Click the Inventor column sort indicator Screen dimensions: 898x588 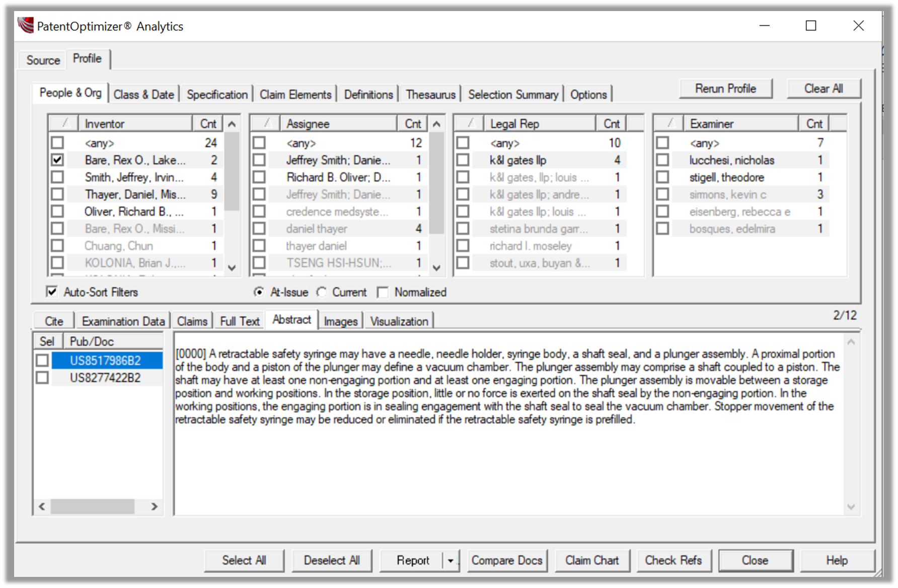click(64, 123)
